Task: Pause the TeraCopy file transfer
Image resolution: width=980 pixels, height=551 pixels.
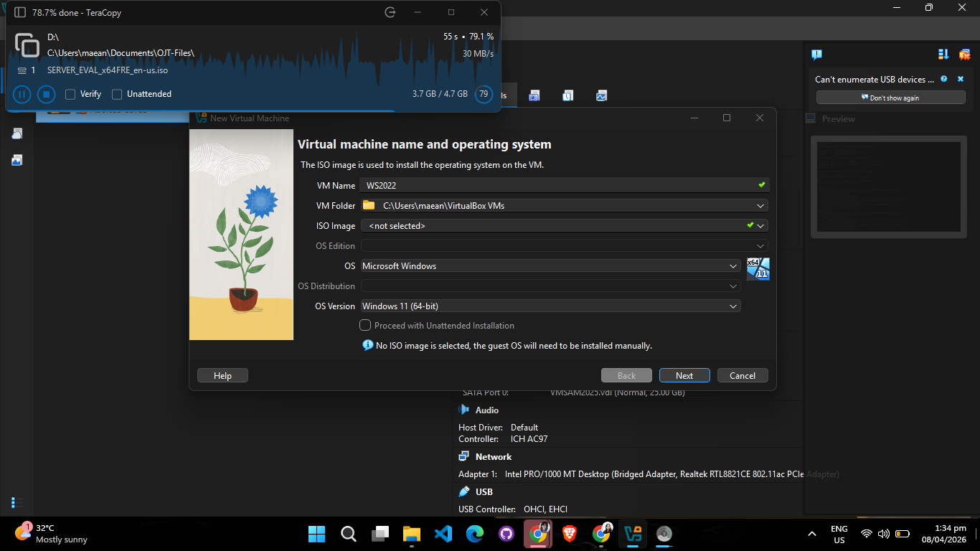Action: pyautogui.click(x=22, y=94)
